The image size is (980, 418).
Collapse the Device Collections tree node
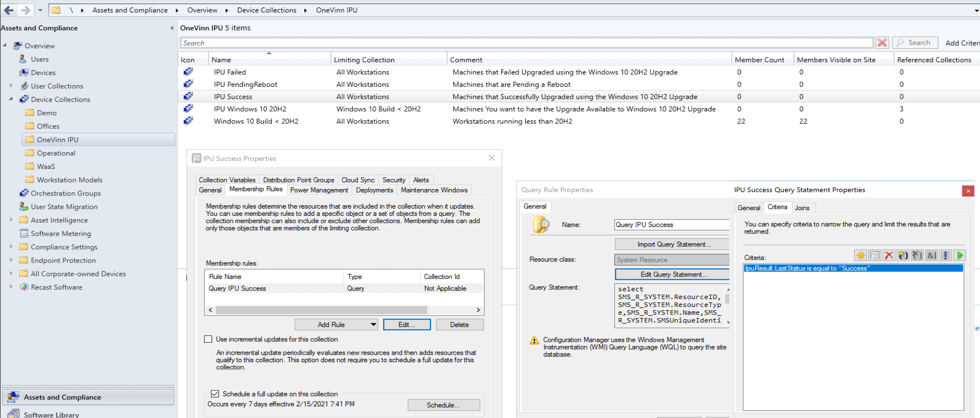(11, 99)
